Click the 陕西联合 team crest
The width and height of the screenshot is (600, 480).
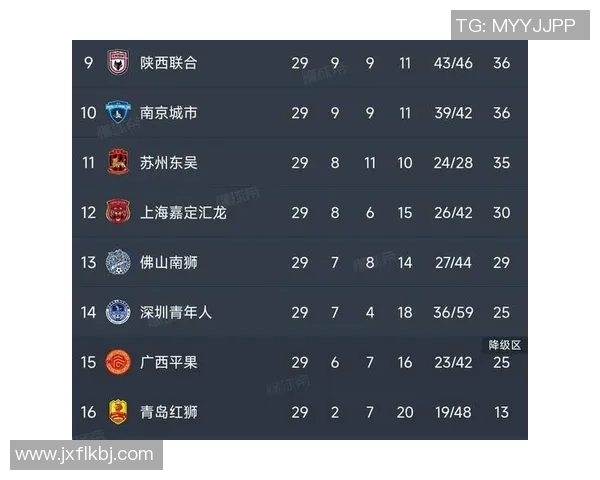click(118, 63)
